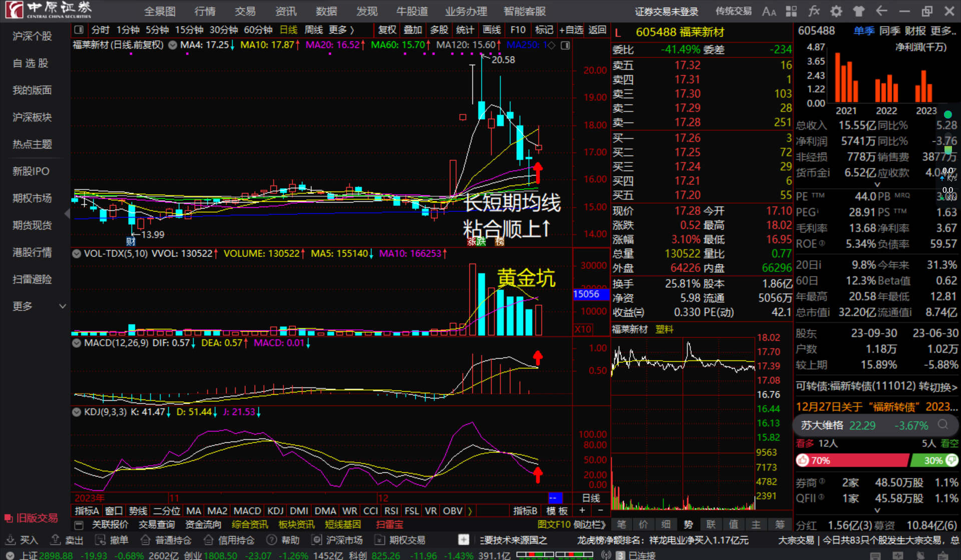Toggle 叠加 overlay option
This screenshot has width=961, height=560.
point(413,30)
